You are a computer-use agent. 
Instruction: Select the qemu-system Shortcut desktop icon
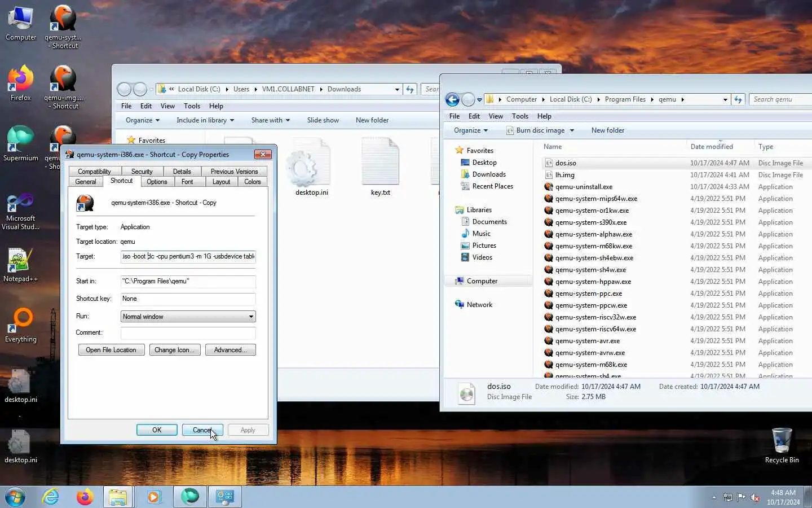(63, 27)
